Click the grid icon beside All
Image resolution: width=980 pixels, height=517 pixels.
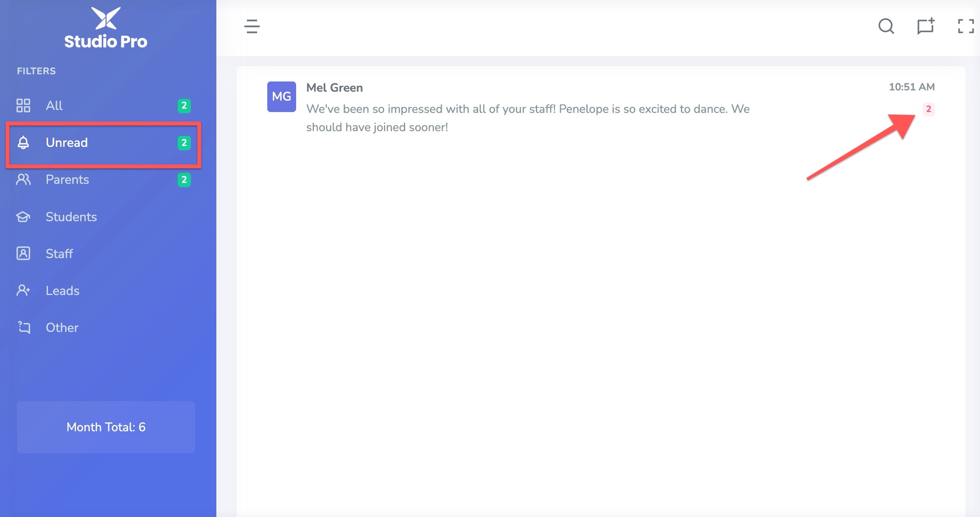(x=23, y=105)
